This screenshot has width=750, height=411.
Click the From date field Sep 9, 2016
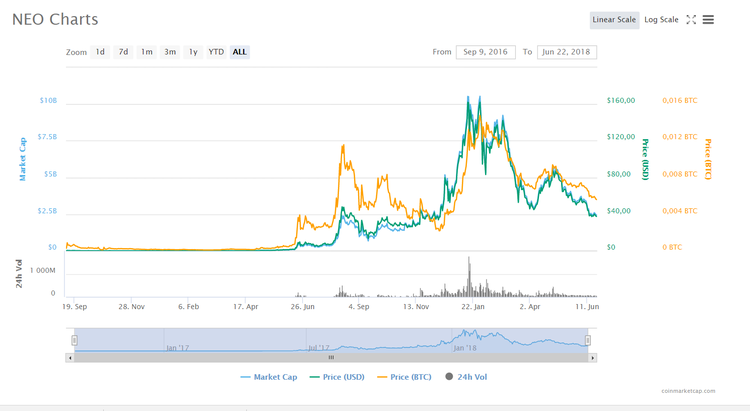485,52
